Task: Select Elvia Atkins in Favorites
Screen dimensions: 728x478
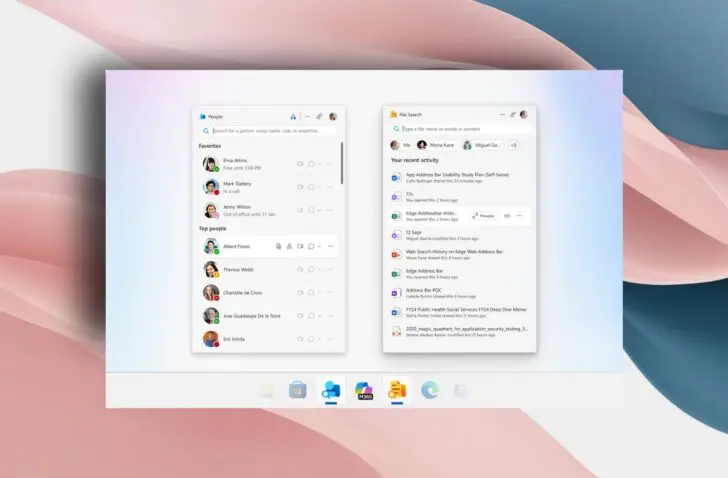Action: tap(269, 164)
